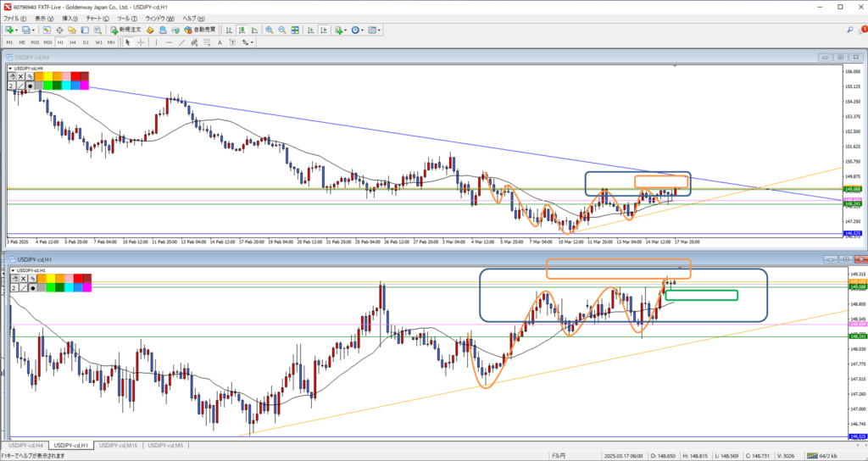
Task: Click the search magnifier at top right
Action: point(850,30)
